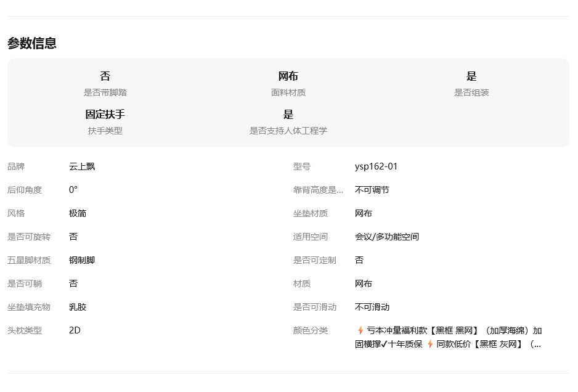Viewport: 578px width, 392px height.
Task: Click the 是否组装 parameter label
Action: (471, 93)
